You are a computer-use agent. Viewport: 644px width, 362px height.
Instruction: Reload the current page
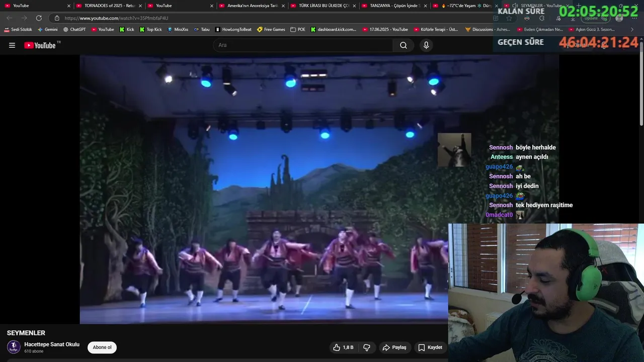[39, 18]
